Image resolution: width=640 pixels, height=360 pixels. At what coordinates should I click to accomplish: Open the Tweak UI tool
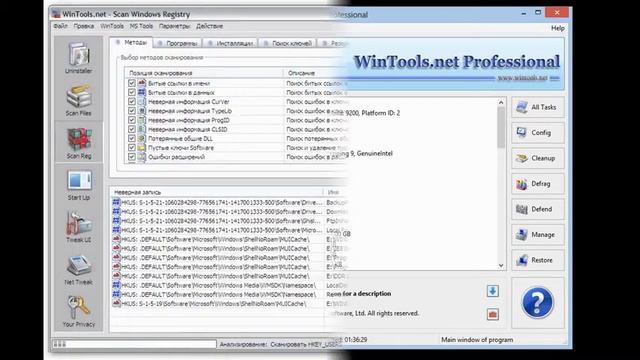point(79,227)
